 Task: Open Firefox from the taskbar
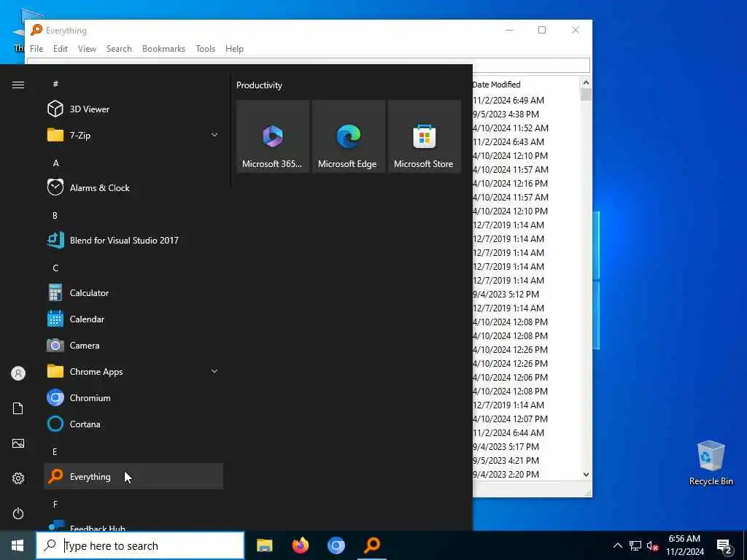[x=300, y=545]
